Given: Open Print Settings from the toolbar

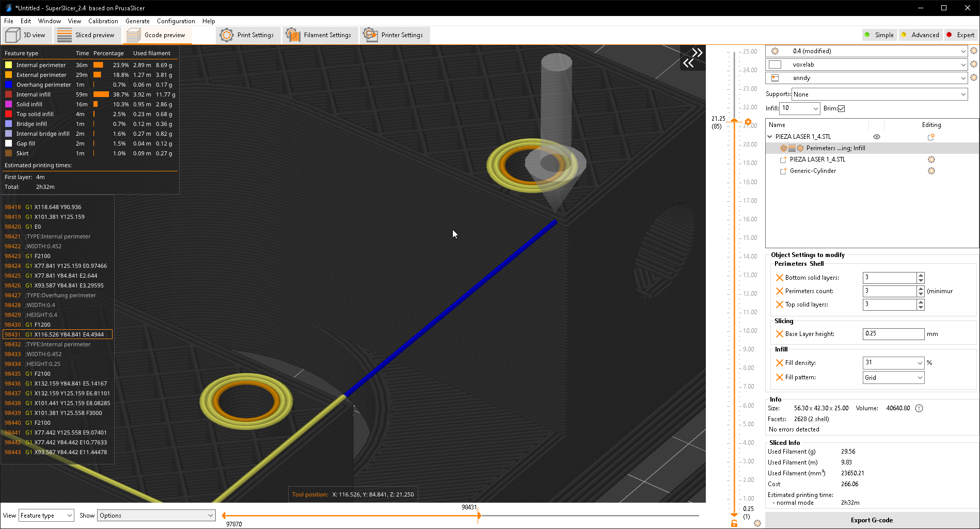Looking at the screenshot, I should [248, 35].
